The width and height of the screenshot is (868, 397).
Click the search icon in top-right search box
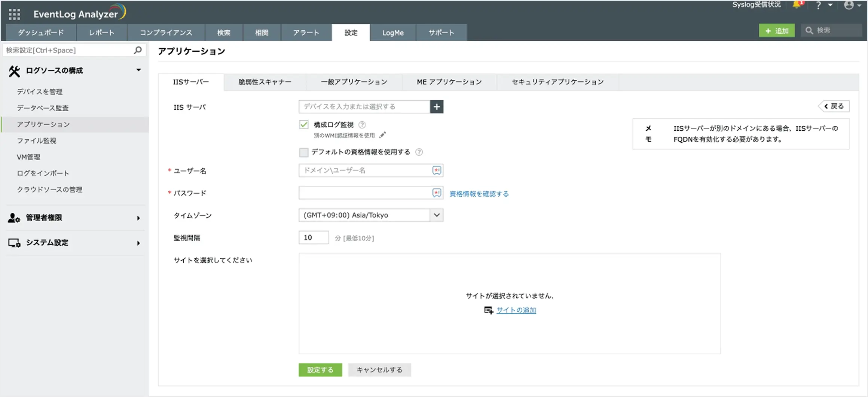tap(809, 30)
